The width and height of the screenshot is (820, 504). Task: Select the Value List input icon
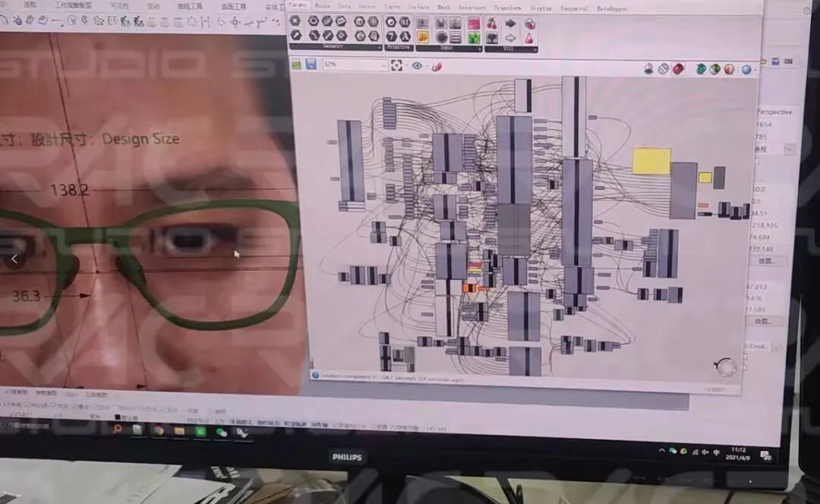pos(456,37)
